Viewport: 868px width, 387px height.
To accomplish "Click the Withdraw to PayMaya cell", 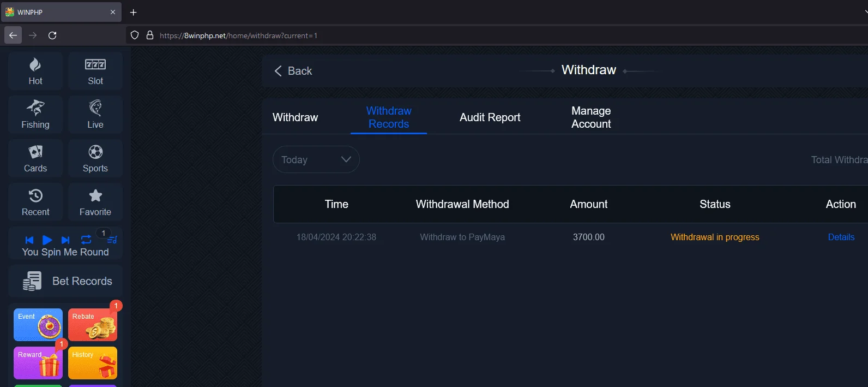I will click(x=462, y=237).
